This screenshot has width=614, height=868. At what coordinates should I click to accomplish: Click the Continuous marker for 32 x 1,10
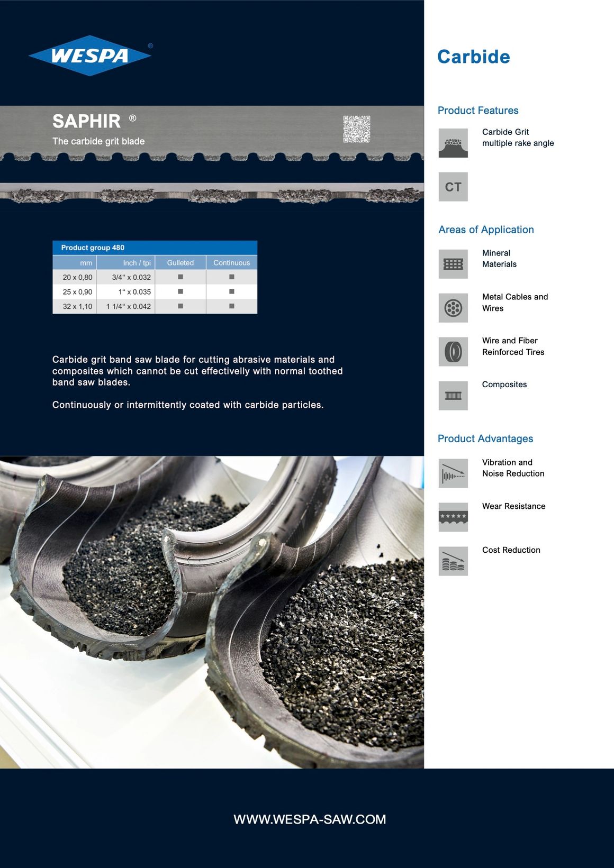[232, 306]
